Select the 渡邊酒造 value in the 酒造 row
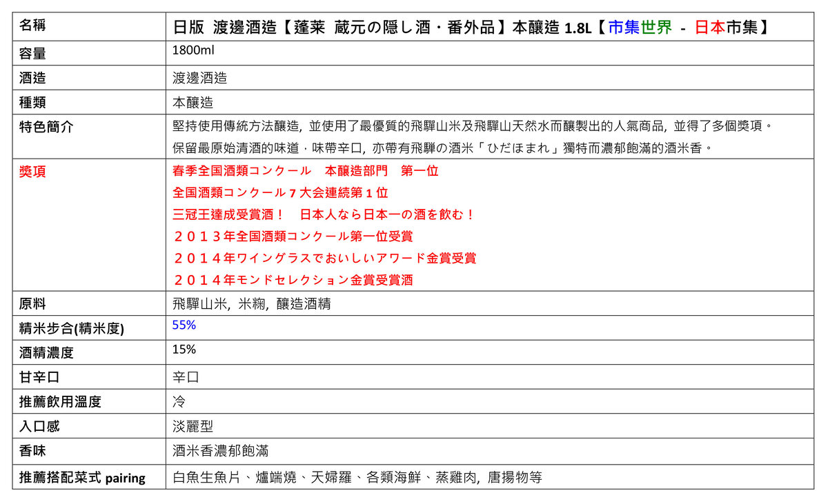 point(199,78)
